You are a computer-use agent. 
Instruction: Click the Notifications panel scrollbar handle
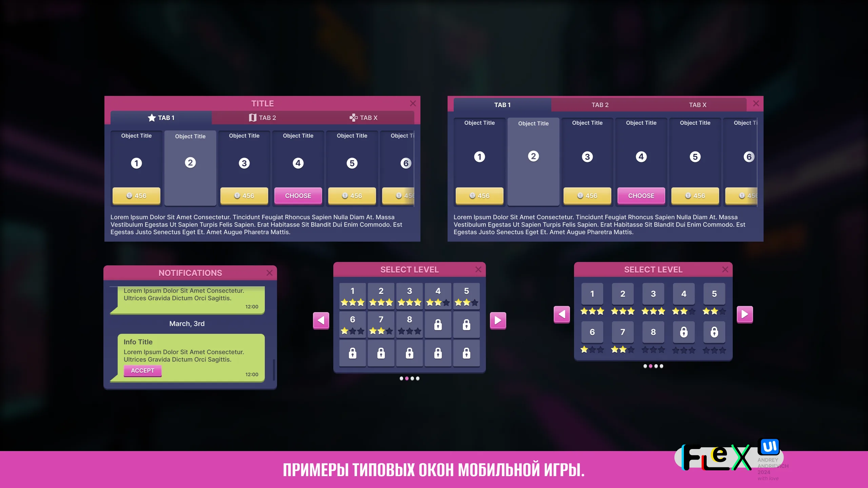(274, 369)
